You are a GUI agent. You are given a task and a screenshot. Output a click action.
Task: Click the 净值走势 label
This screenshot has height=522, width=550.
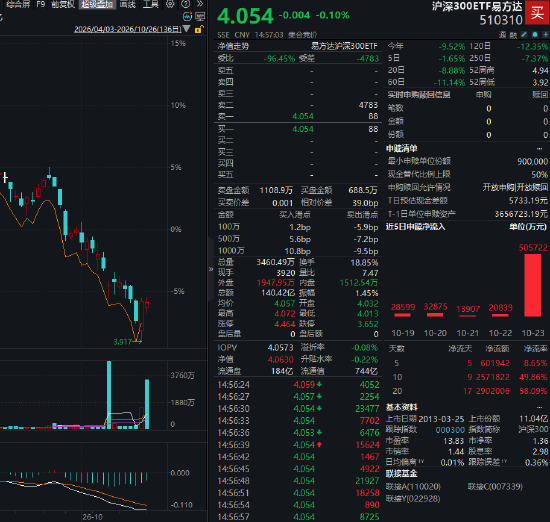[233, 46]
